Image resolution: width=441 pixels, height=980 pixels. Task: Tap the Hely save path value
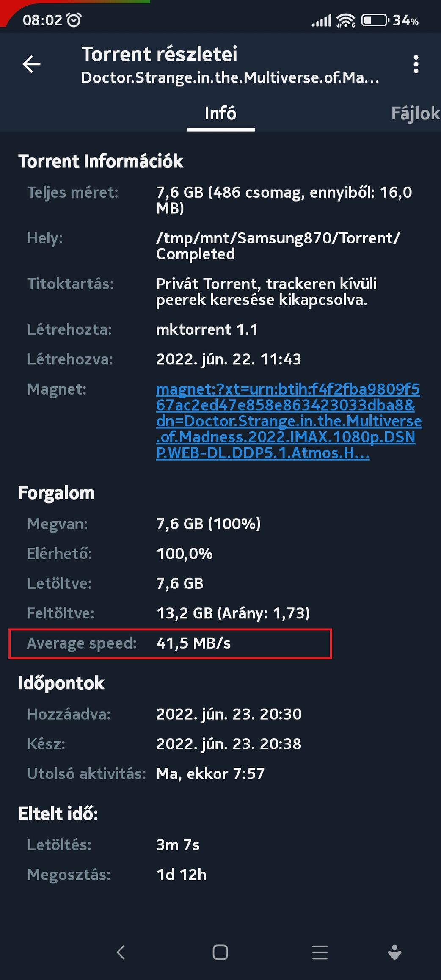278,246
